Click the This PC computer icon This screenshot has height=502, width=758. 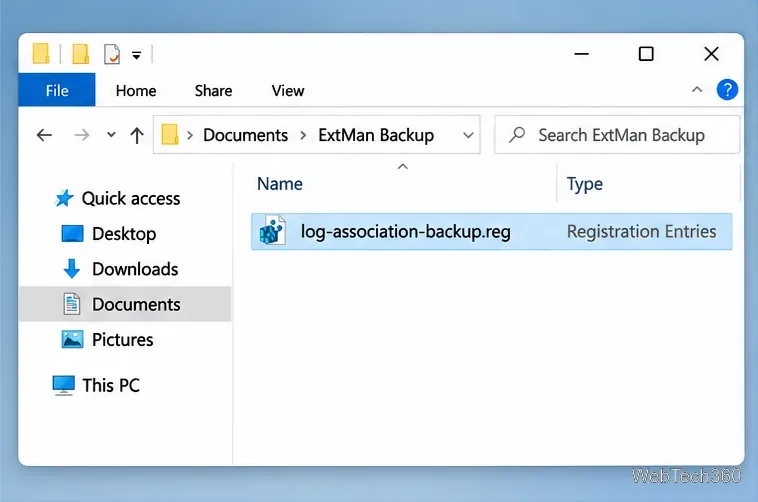pos(63,385)
